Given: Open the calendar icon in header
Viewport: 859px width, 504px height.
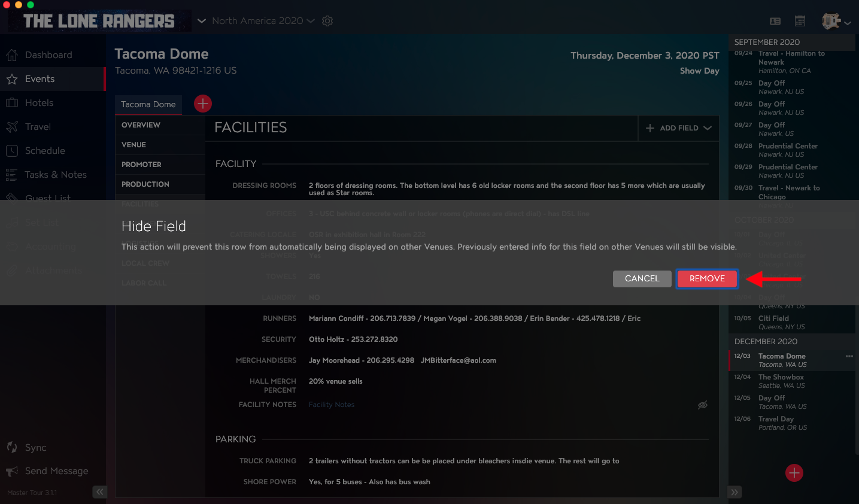Looking at the screenshot, I should [x=800, y=21].
